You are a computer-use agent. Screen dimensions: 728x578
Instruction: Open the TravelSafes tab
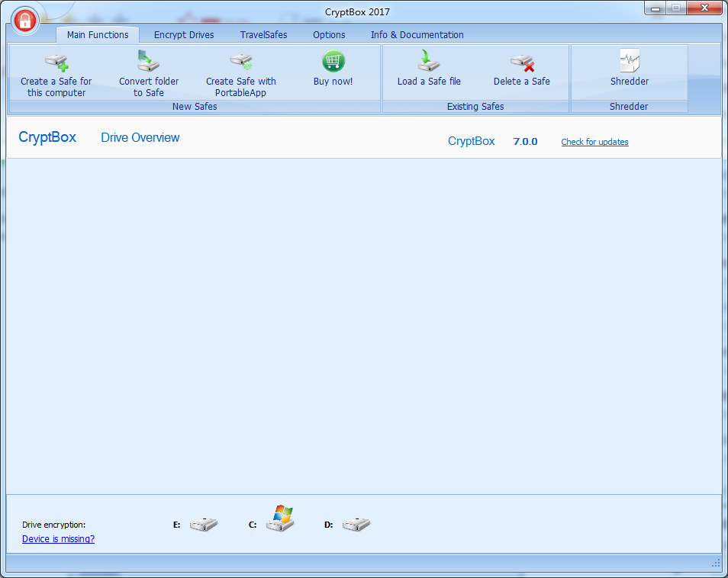pyautogui.click(x=263, y=35)
